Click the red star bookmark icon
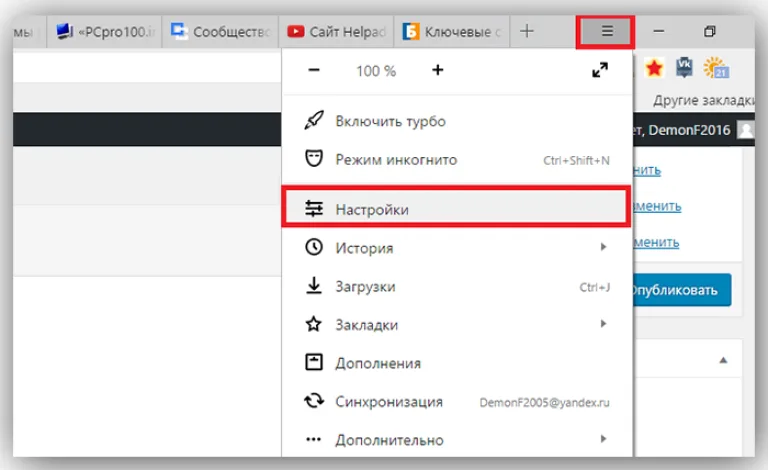This screenshot has width=768, height=470. [x=654, y=68]
